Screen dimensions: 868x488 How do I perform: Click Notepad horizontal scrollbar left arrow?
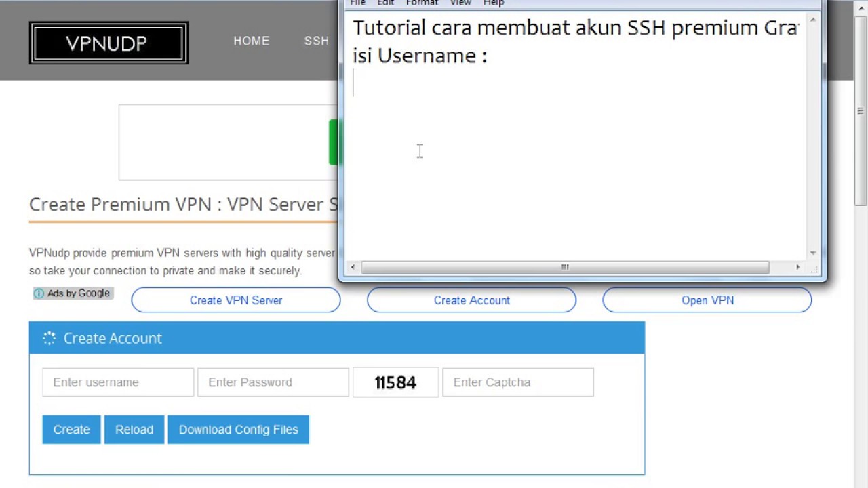353,267
